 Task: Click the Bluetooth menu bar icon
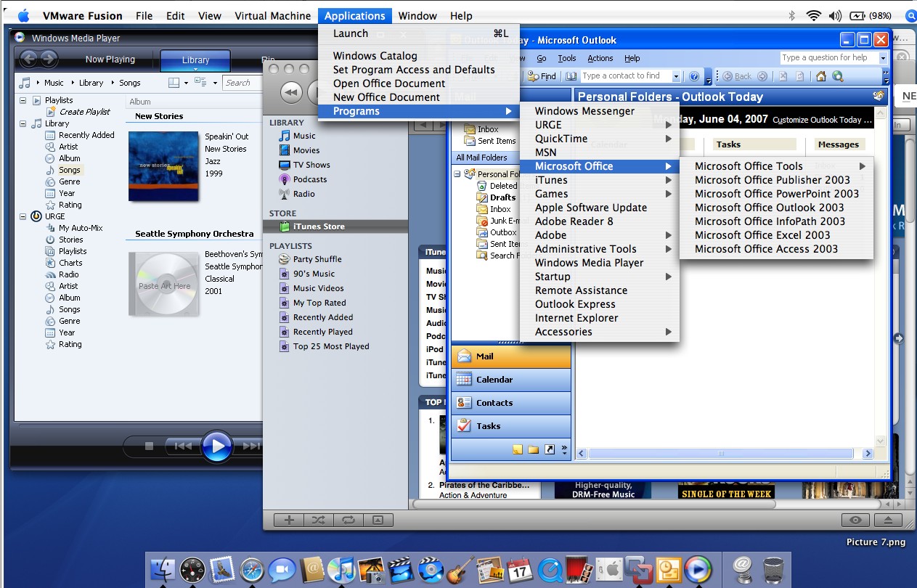click(x=792, y=15)
